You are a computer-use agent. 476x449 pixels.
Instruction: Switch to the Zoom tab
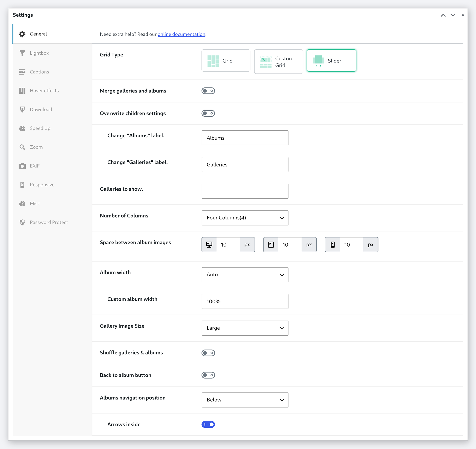pyautogui.click(x=52, y=147)
